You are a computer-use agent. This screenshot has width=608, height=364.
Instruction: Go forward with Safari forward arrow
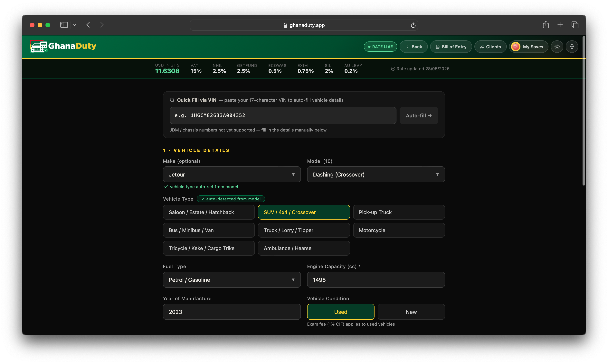(x=102, y=25)
